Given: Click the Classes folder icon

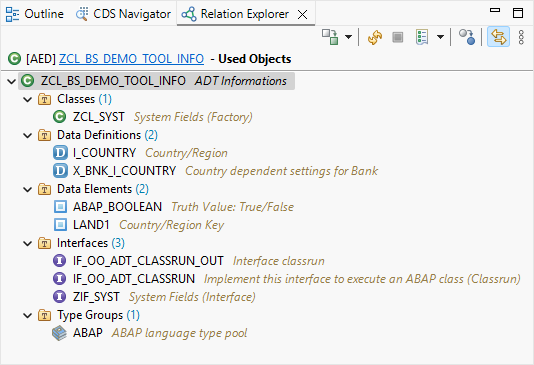Looking at the screenshot, I should (x=44, y=99).
